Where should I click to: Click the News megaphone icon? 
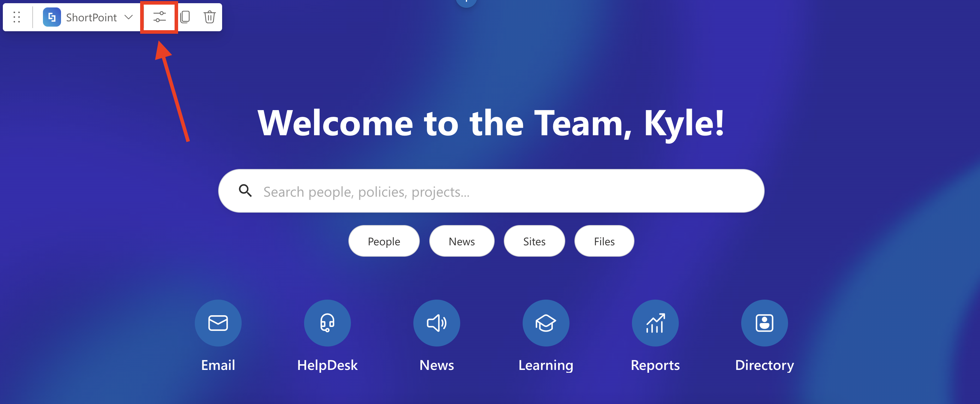(436, 323)
